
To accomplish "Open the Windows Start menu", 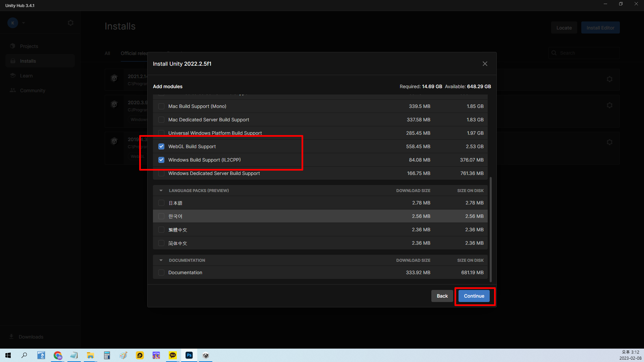I will [x=8, y=355].
